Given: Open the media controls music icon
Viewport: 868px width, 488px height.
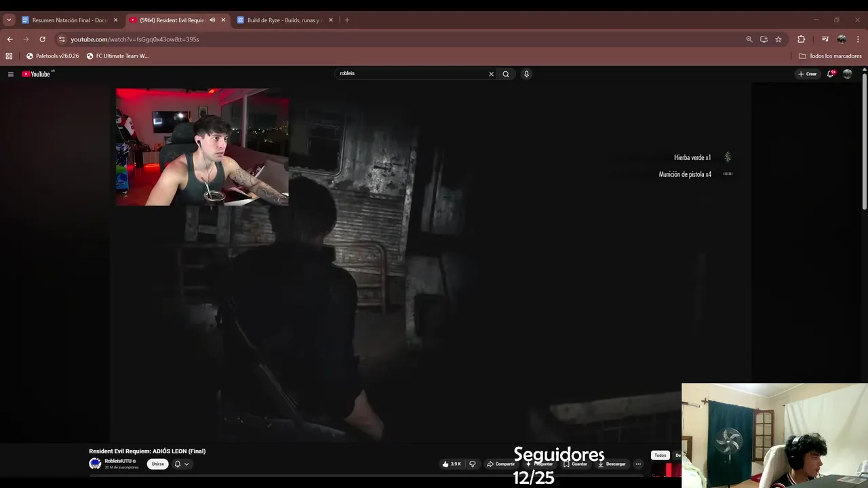Looking at the screenshot, I should click(x=825, y=39).
